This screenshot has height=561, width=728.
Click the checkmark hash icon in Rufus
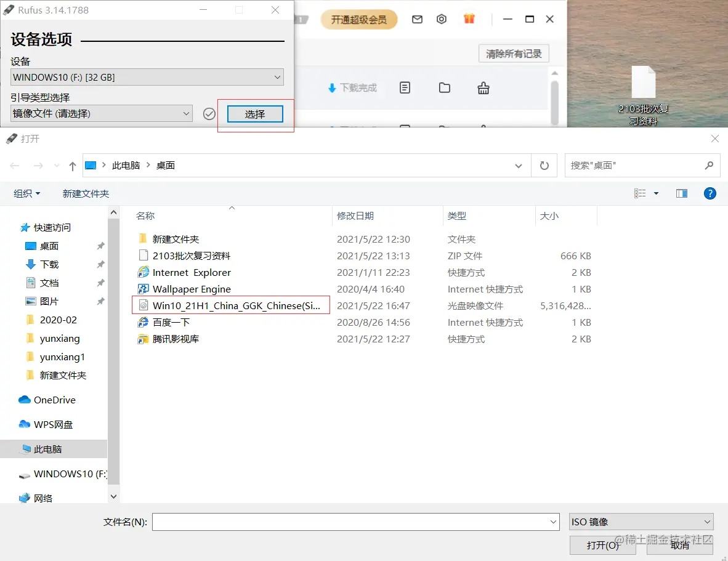click(209, 114)
